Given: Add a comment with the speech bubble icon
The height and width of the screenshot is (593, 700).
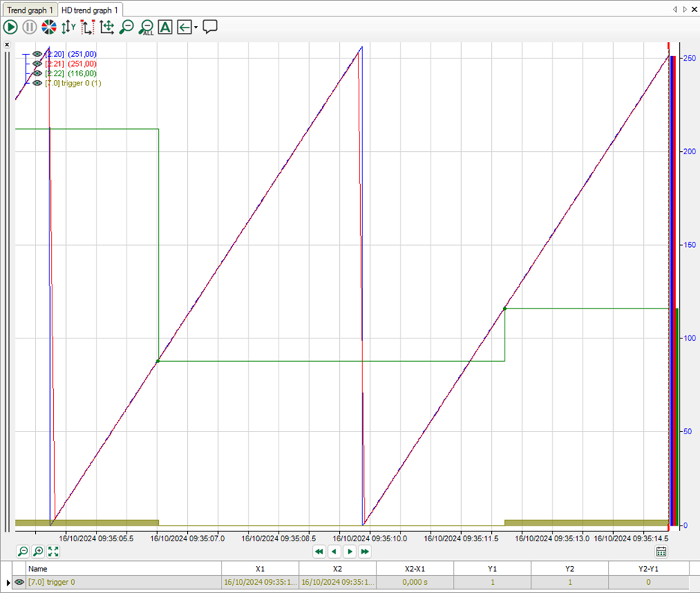Looking at the screenshot, I should pos(210,27).
